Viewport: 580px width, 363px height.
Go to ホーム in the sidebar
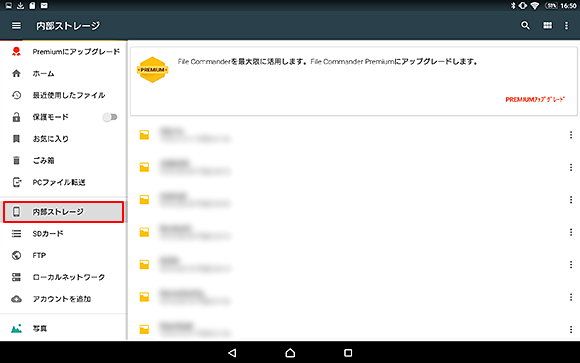pyautogui.click(x=64, y=73)
